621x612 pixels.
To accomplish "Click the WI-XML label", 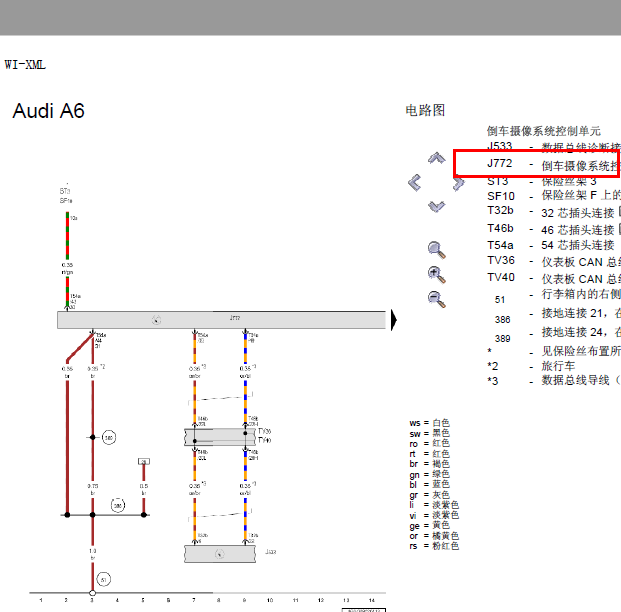I will (25, 65).
